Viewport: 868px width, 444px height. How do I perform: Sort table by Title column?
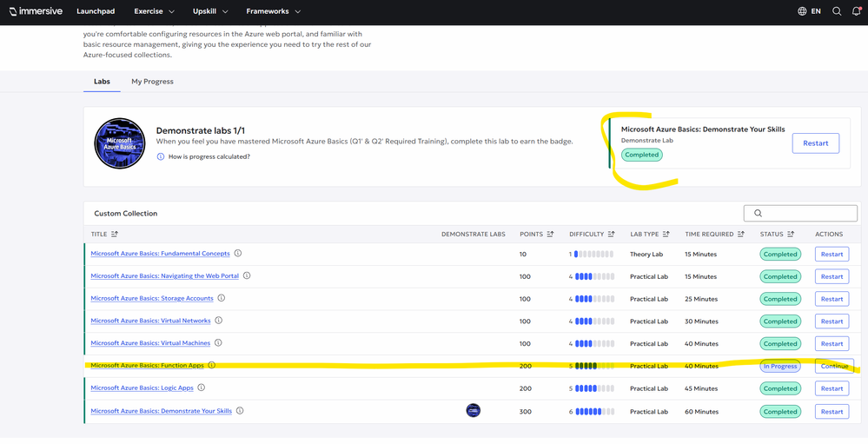115,234
